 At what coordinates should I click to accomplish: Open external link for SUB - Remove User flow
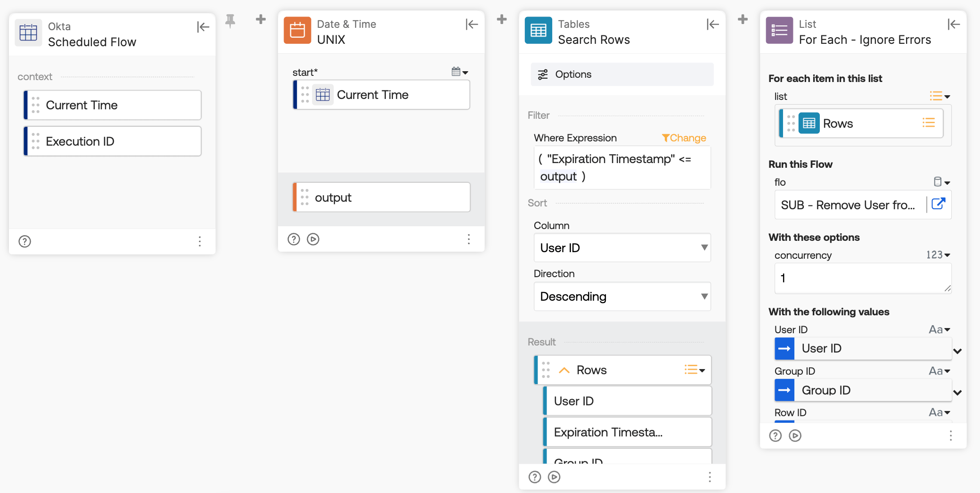(938, 204)
